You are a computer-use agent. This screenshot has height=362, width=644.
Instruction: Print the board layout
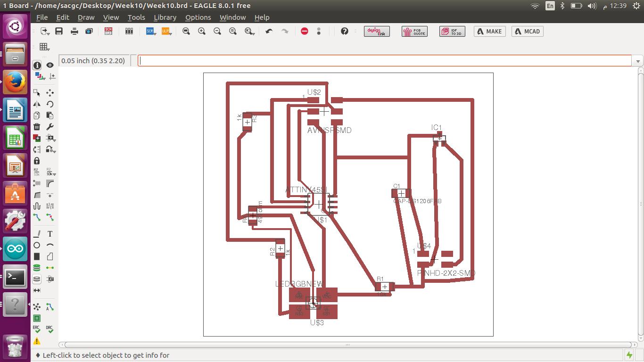pyautogui.click(x=74, y=31)
